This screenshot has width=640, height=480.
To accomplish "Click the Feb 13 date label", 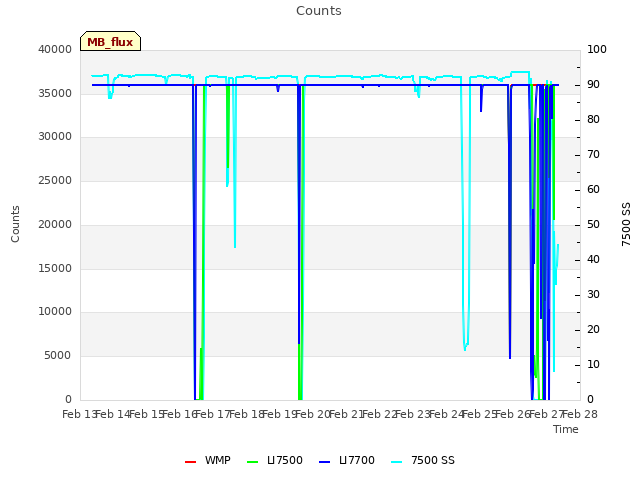I will (x=79, y=415).
